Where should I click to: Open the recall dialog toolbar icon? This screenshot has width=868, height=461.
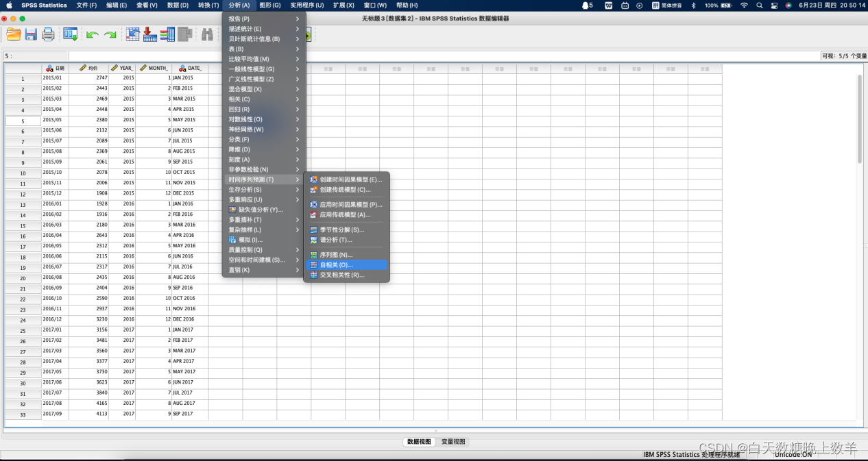pos(70,34)
